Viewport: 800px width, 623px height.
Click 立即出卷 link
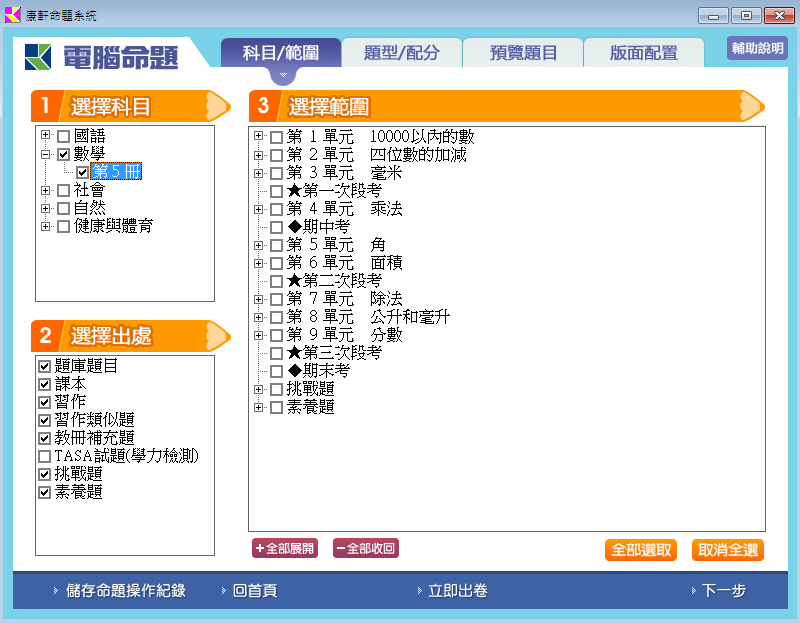point(457,591)
